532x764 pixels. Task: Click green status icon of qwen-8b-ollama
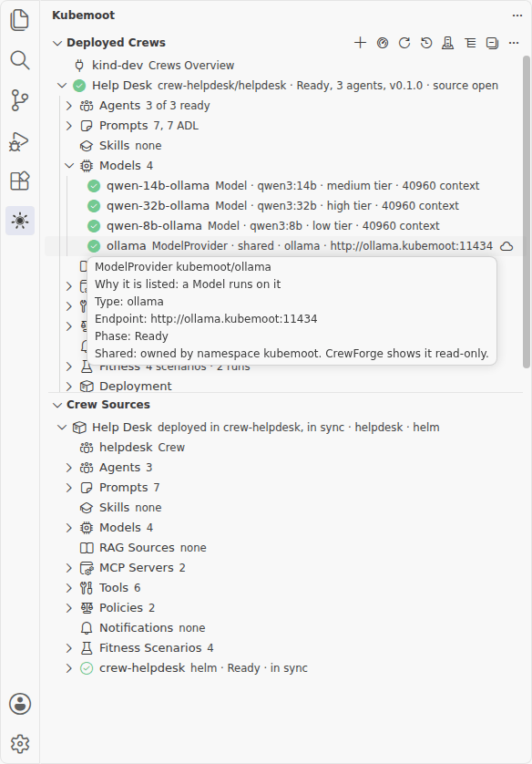[94, 226]
